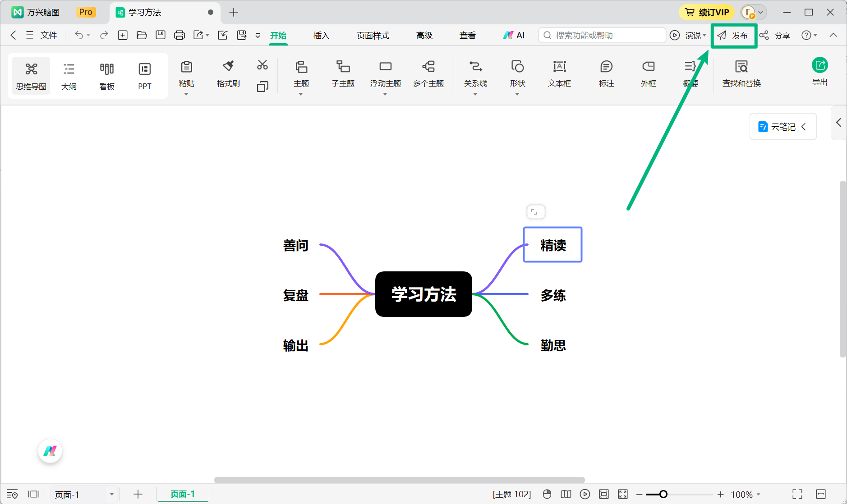Expand the Shape (形状) dropdown arrow
This screenshot has width=847, height=504.
click(x=517, y=94)
